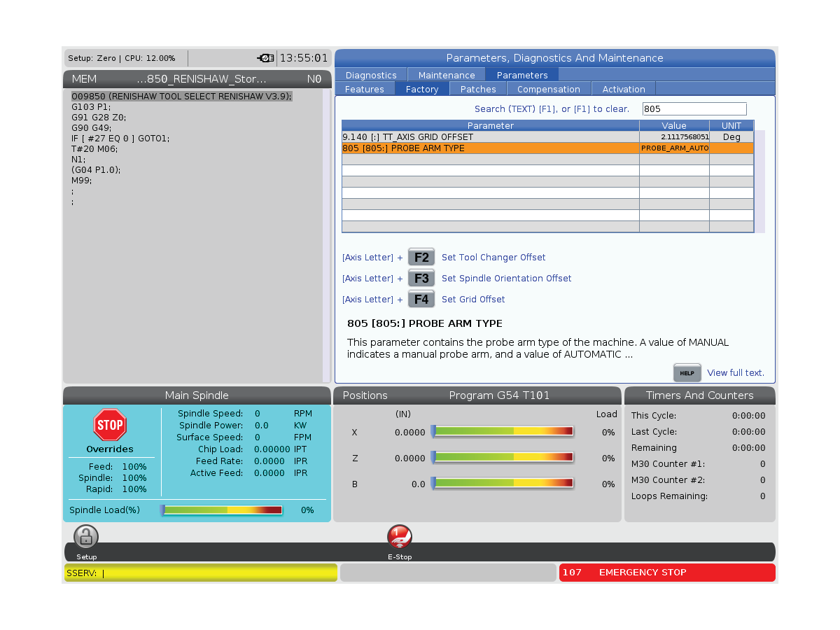Click the Value column header
The height and width of the screenshot is (630, 840).
point(674,126)
